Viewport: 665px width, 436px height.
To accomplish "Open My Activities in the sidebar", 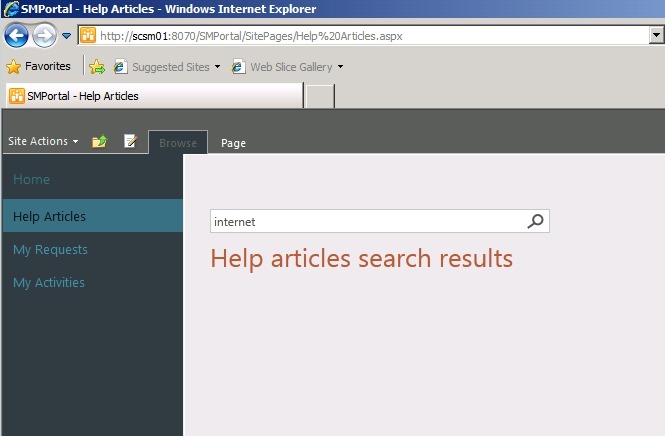I will point(49,283).
